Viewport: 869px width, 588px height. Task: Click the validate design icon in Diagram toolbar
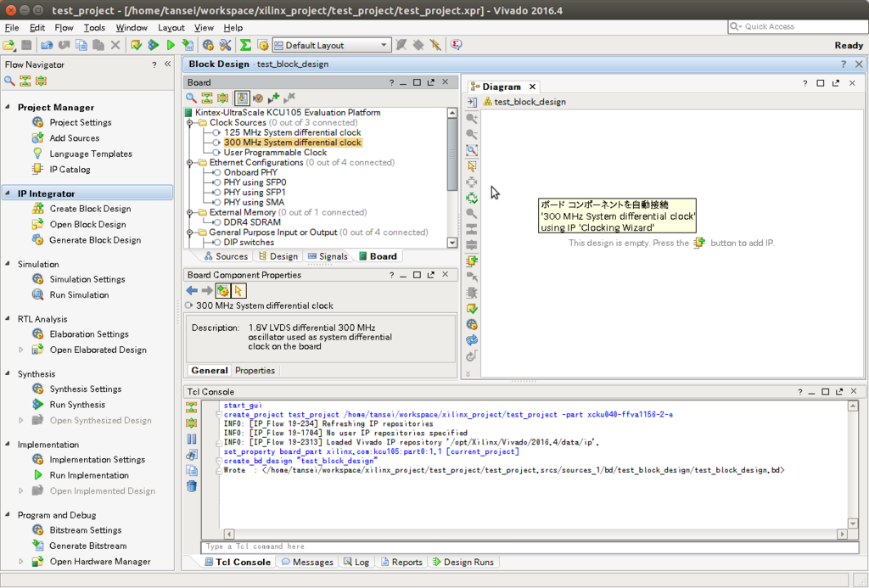(472, 309)
